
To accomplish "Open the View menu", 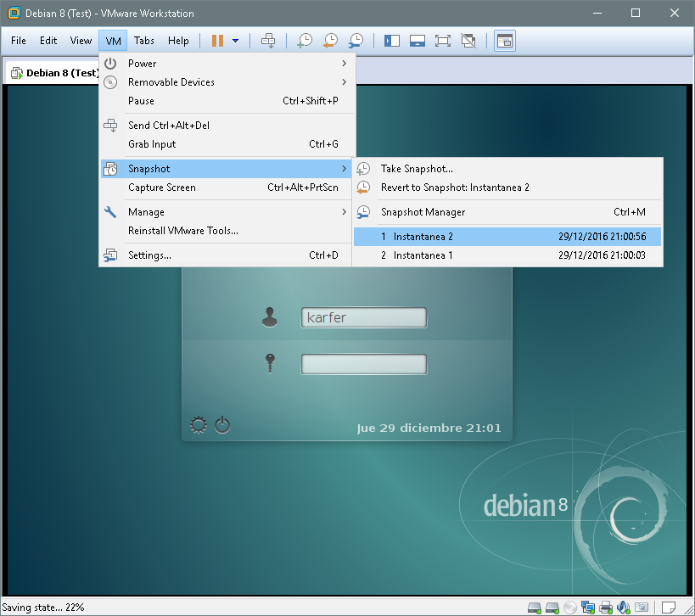I will click(81, 41).
